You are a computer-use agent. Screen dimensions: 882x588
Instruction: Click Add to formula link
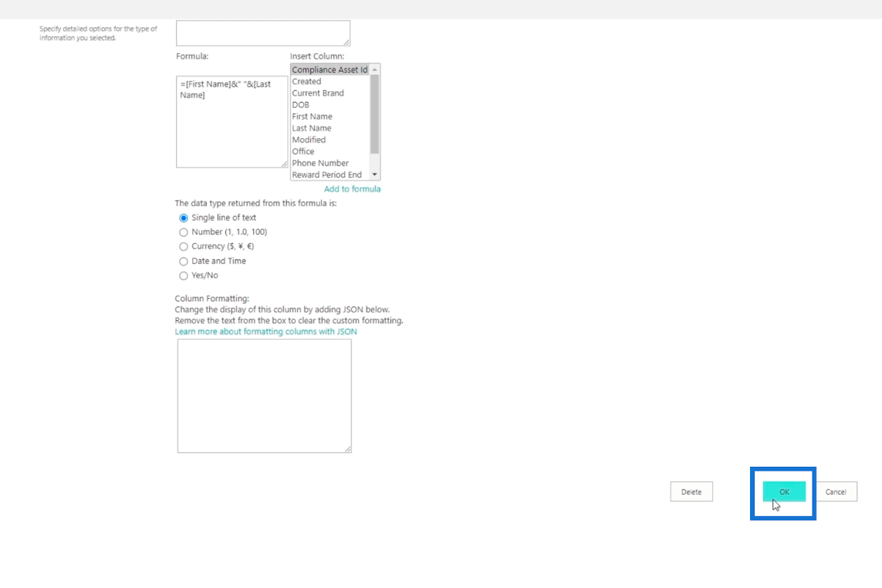352,189
